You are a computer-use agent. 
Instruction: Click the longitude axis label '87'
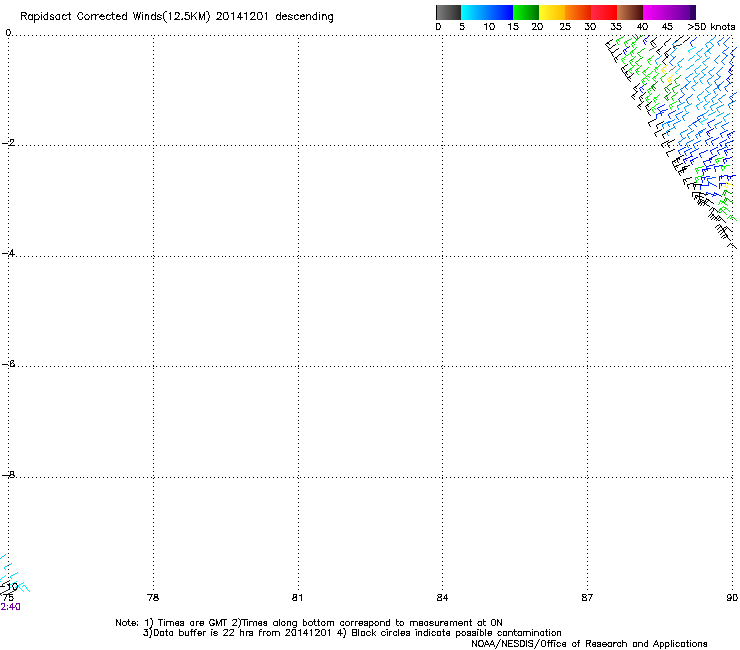(x=587, y=598)
